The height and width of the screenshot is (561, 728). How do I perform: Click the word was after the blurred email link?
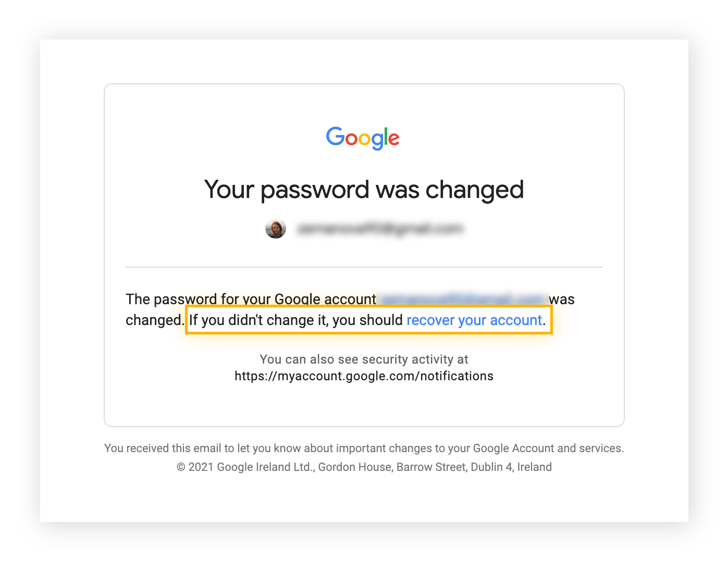point(562,299)
